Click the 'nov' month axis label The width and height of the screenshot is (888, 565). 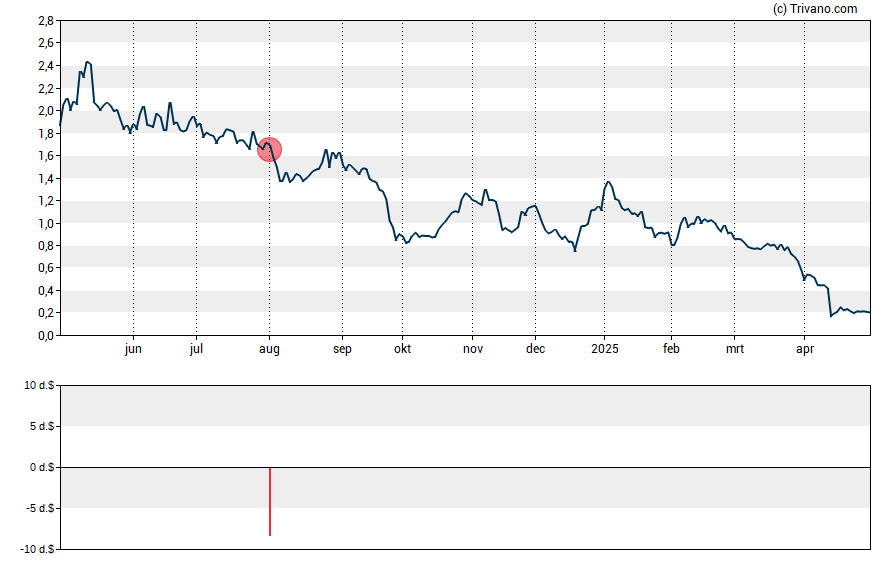(x=473, y=349)
